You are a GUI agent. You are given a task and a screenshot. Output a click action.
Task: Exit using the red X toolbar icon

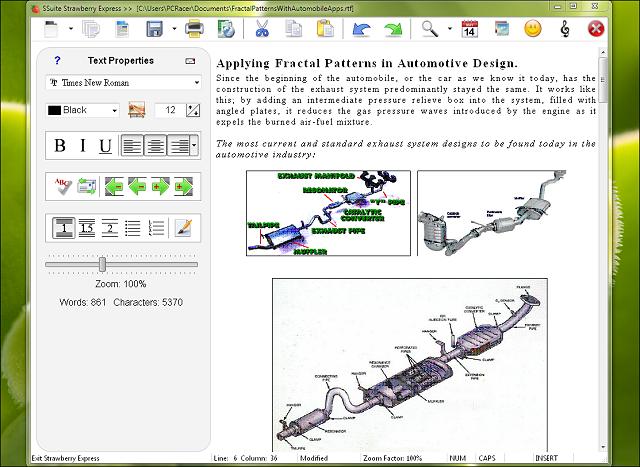tap(596, 29)
